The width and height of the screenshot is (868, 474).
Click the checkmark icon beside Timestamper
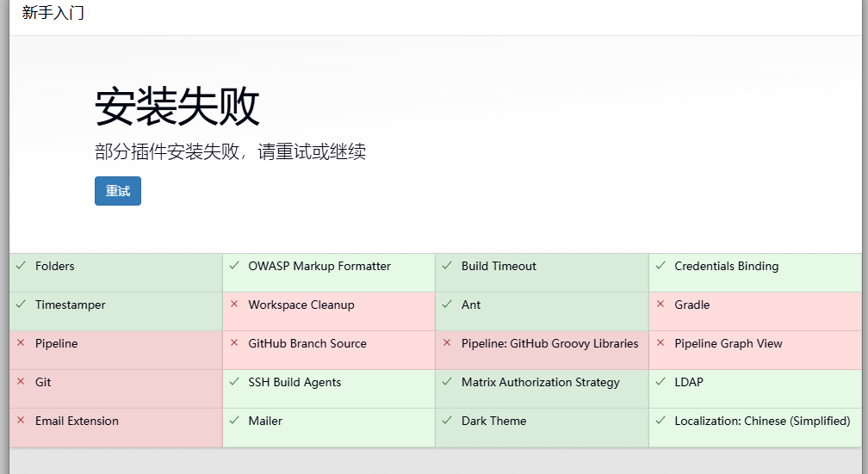[x=21, y=305]
